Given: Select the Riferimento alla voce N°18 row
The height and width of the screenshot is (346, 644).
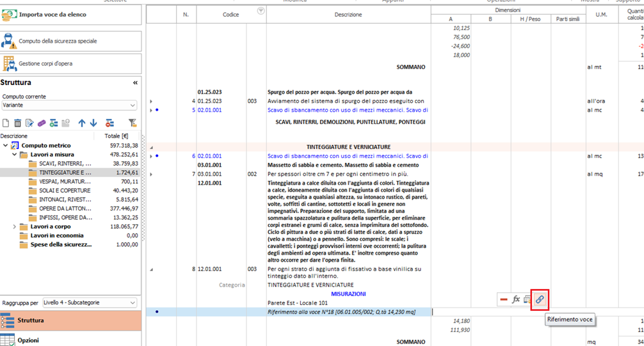Looking at the screenshot, I should pos(289,312).
